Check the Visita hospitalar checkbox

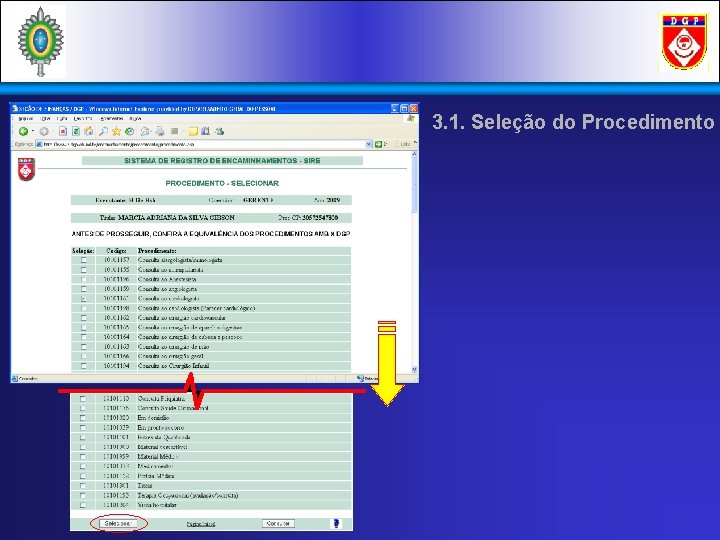pyautogui.click(x=83, y=505)
